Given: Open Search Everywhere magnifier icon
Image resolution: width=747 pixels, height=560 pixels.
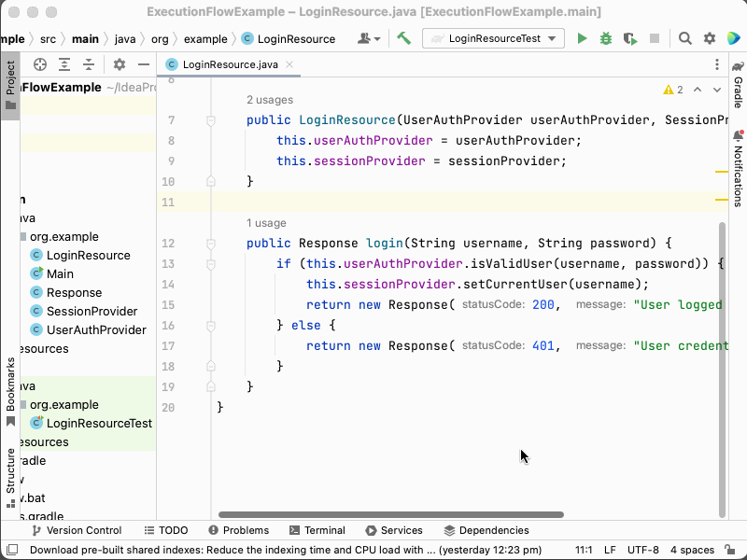Looking at the screenshot, I should (685, 38).
